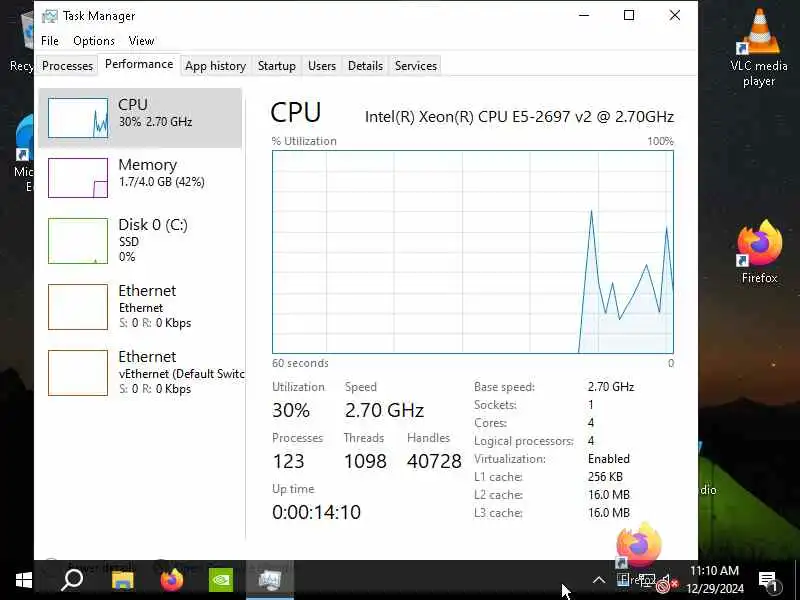
Task: Open the File menu
Action: coord(50,41)
